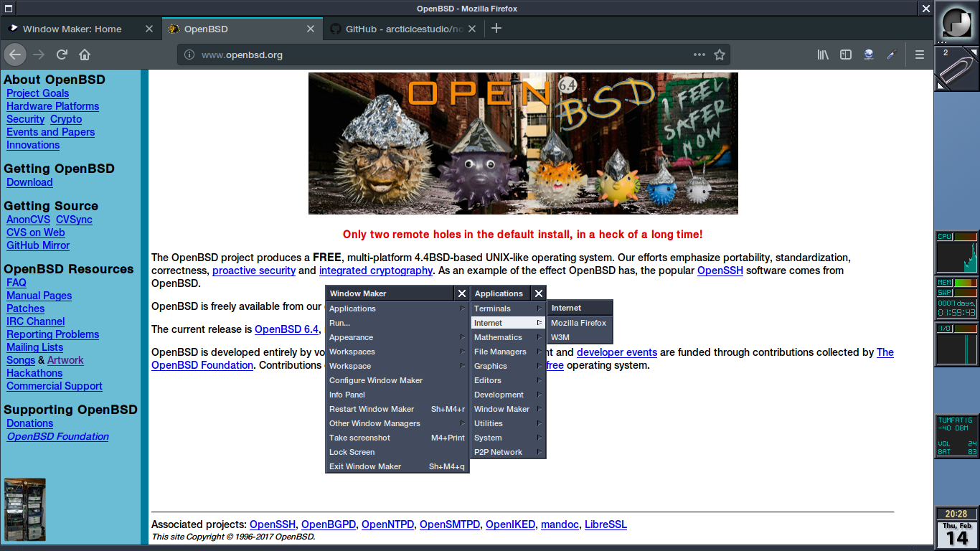Expand the P2P Network submenu
The image size is (980, 551).
pyautogui.click(x=508, y=452)
